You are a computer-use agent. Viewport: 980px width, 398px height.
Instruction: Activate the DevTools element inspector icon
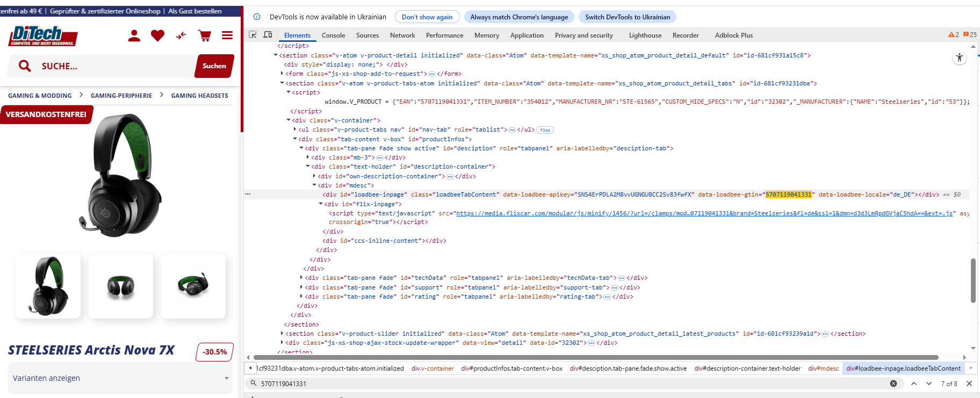(253, 35)
